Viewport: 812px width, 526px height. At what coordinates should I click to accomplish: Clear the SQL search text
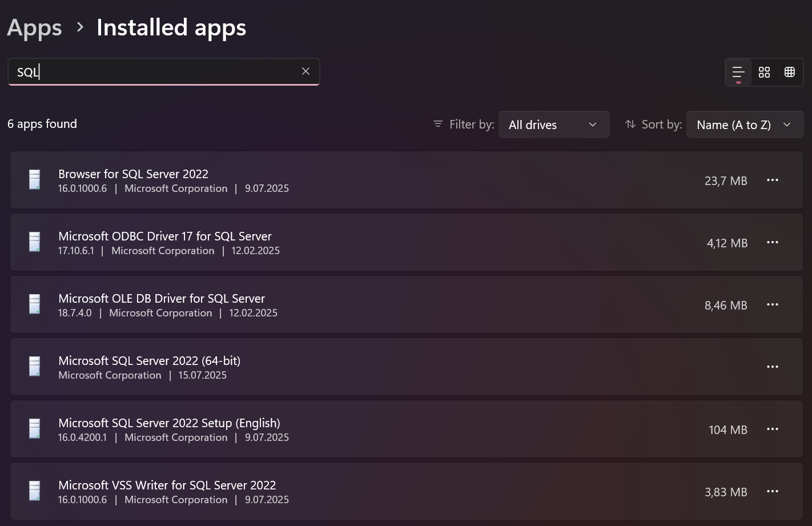[305, 71]
